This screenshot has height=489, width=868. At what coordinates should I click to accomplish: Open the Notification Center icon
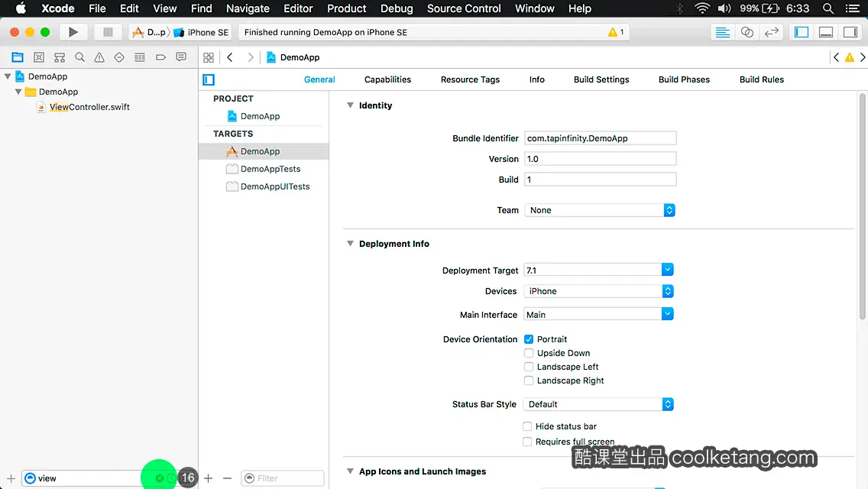(853, 8)
